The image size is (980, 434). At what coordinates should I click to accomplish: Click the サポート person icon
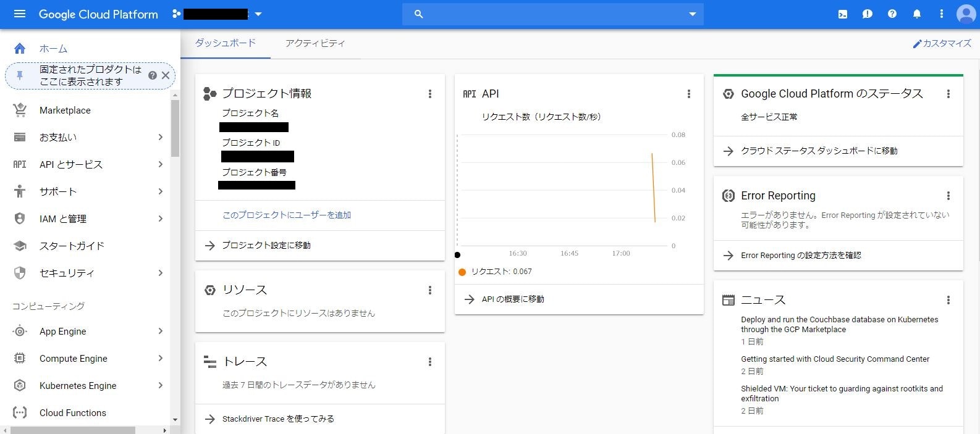[x=20, y=191]
